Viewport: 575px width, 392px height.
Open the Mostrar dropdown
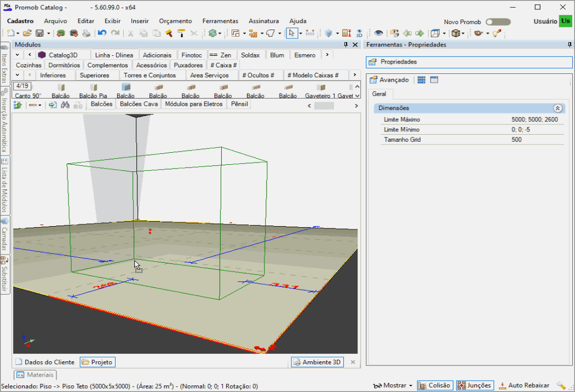coord(393,385)
